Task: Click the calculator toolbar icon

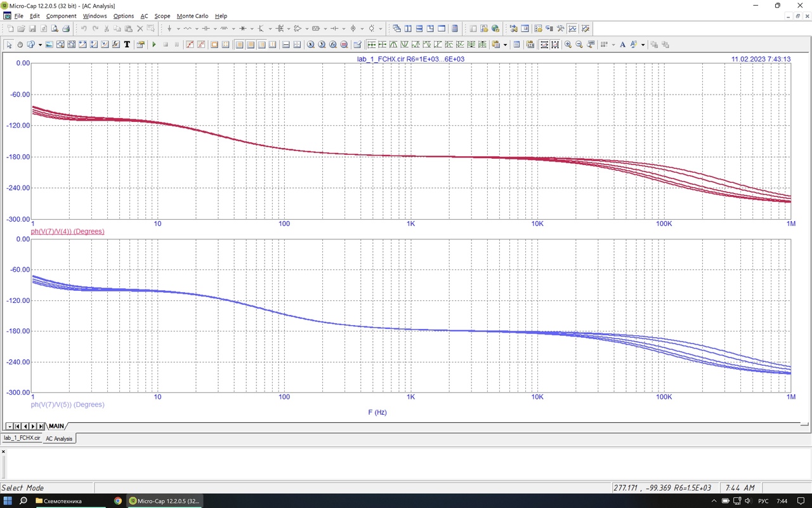Action: (x=455, y=29)
